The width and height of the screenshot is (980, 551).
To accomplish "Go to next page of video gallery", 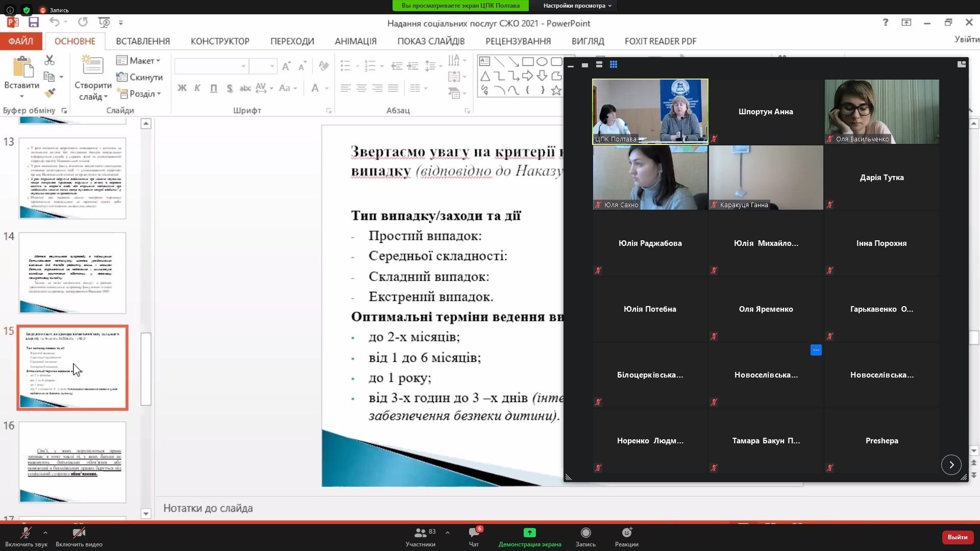I will point(951,465).
